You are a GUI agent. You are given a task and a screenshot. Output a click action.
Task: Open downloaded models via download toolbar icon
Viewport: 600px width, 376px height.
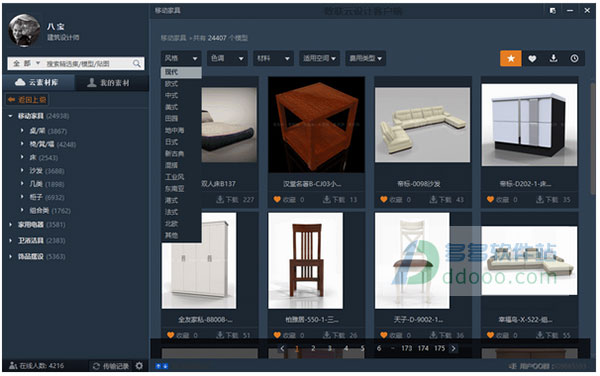[553, 59]
